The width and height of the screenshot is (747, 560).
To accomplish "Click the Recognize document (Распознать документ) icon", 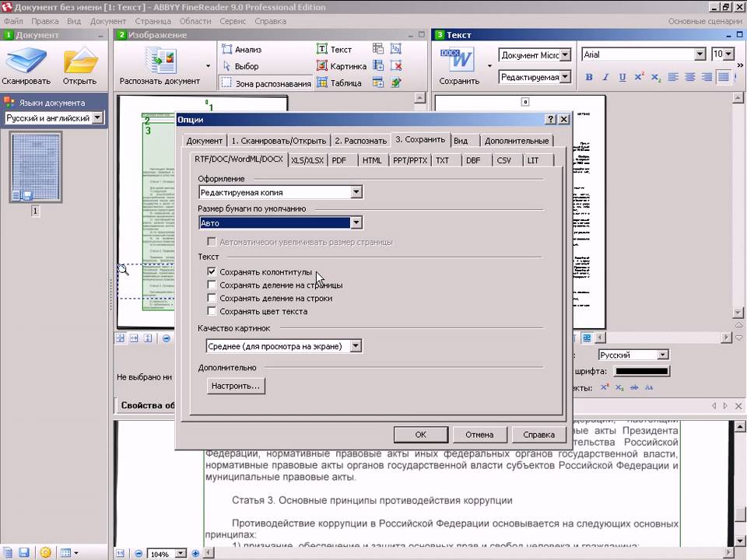I will 160,61.
